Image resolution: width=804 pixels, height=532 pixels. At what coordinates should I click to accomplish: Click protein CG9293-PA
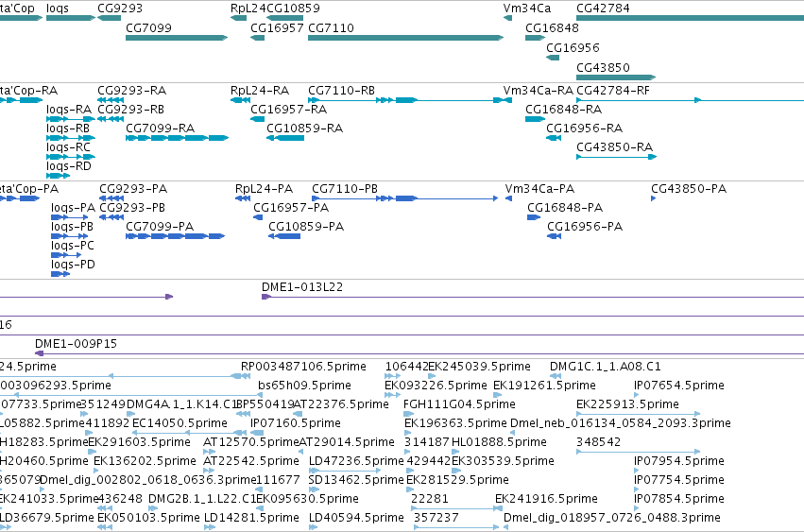[x=111, y=198]
